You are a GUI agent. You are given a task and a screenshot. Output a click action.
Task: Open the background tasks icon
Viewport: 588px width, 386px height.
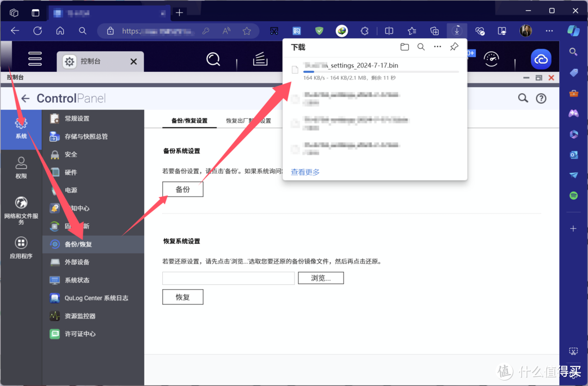click(260, 59)
